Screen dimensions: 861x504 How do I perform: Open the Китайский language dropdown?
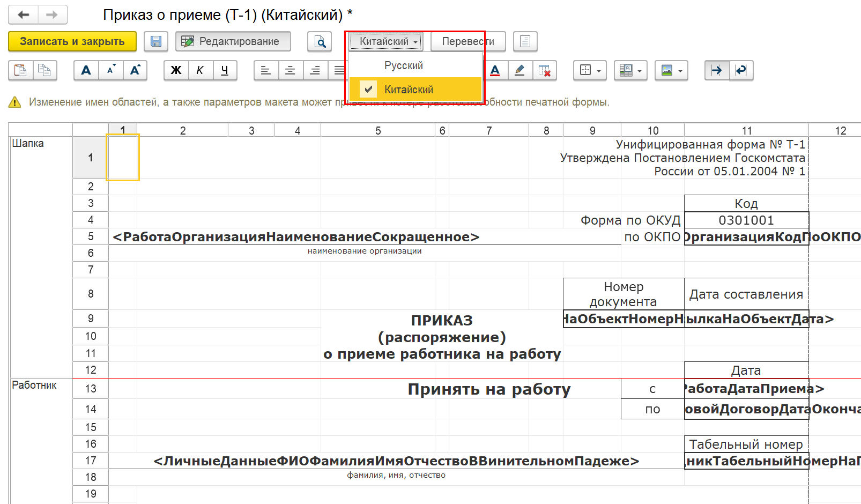pyautogui.click(x=385, y=41)
